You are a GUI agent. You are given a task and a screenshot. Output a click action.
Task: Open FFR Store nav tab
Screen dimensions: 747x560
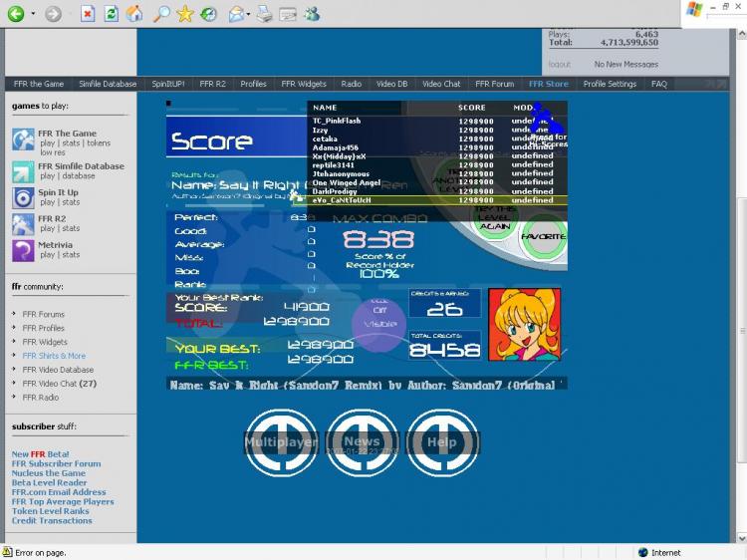point(549,84)
